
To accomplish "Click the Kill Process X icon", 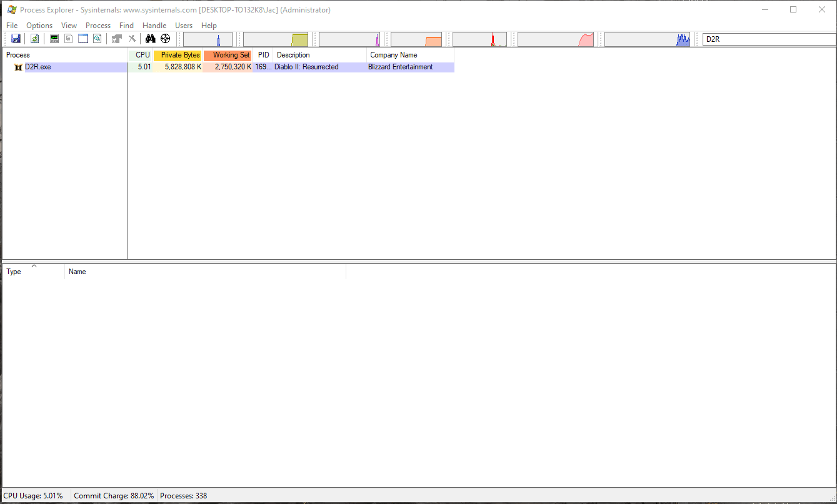I will click(x=132, y=39).
